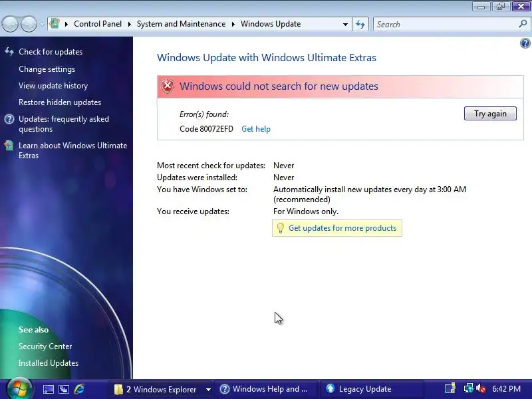532x399 pixels.
Task: Click Get updates for more products link
Action: pos(342,228)
